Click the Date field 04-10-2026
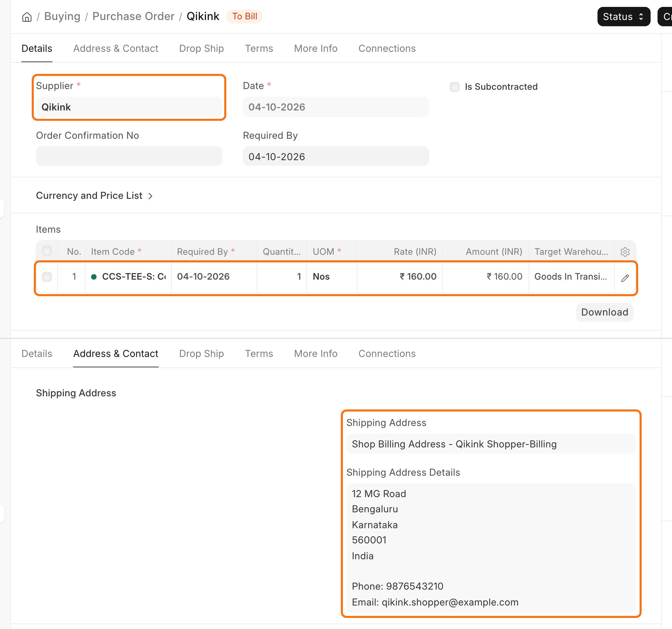Image resolution: width=672 pixels, height=629 pixels. [x=336, y=107]
